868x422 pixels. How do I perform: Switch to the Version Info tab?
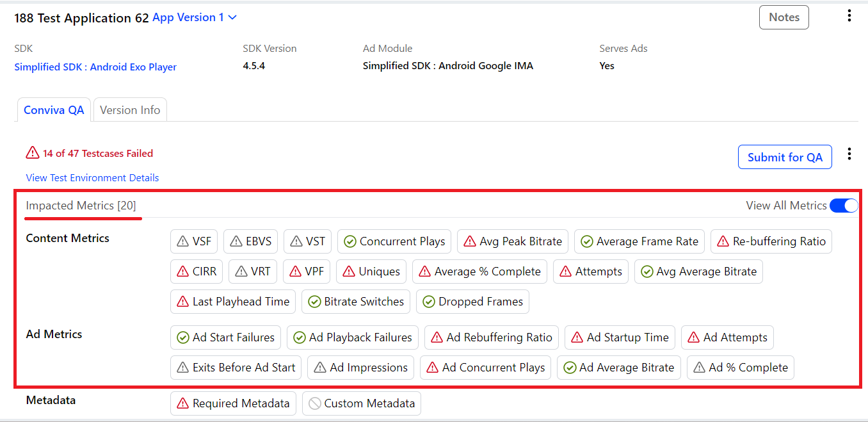pyautogui.click(x=130, y=110)
